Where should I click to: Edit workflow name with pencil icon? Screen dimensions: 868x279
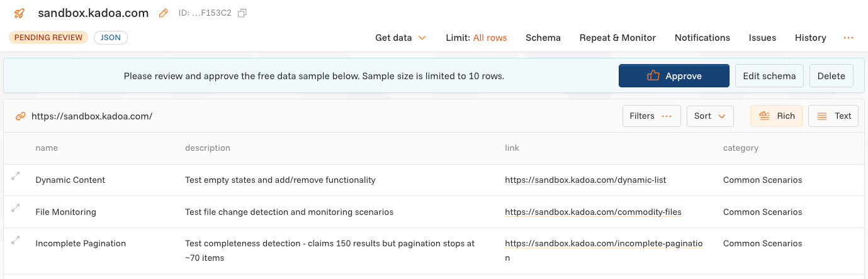point(164,13)
